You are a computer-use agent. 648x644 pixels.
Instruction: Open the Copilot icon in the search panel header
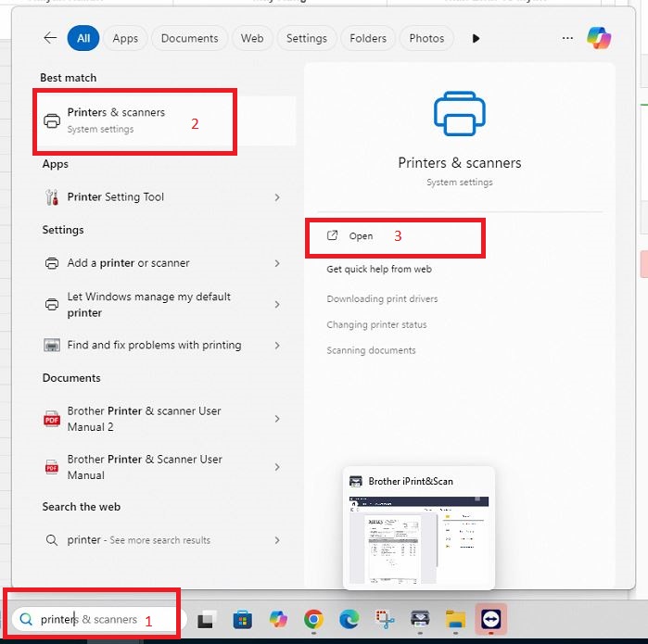(x=599, y=38)
